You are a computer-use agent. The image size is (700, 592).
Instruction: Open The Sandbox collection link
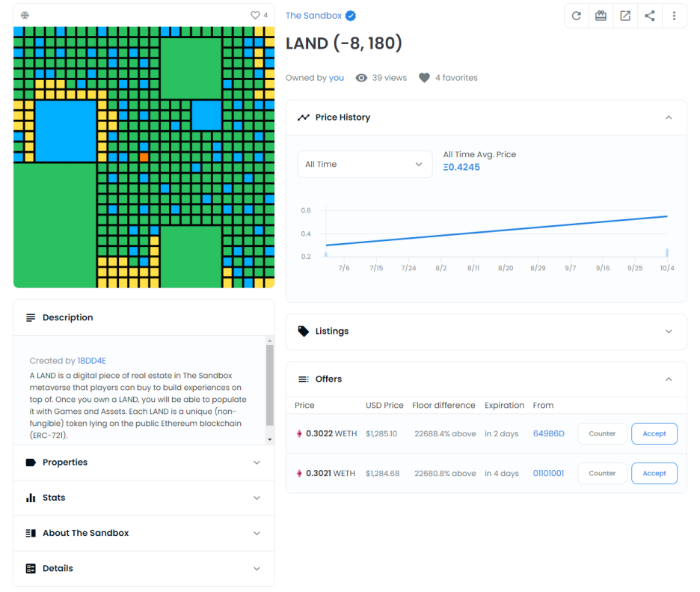(x=313, y=16)
